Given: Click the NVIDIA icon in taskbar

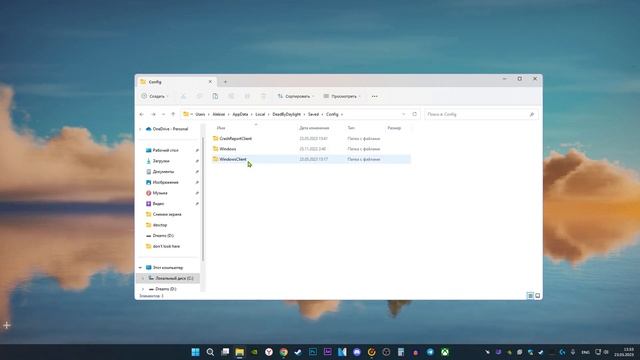Looking at the screenshot, I should point(254,352).
